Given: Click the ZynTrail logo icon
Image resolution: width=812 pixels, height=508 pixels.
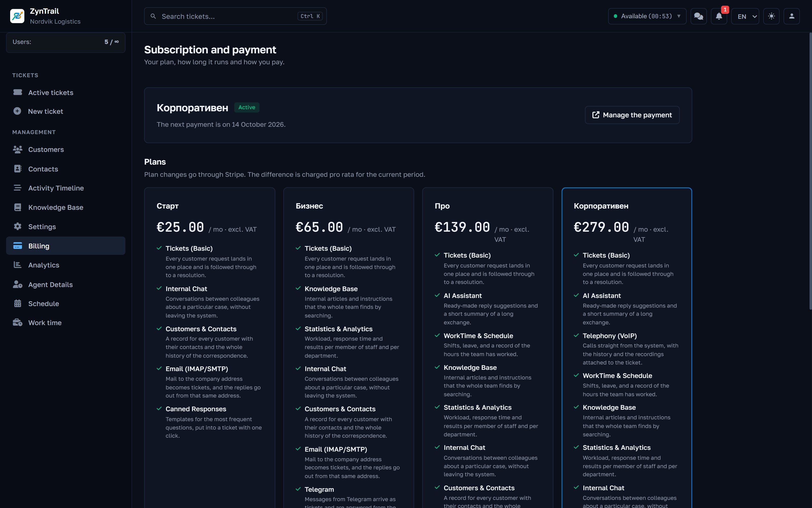Looking at the screenshot, I should [17, 16].
